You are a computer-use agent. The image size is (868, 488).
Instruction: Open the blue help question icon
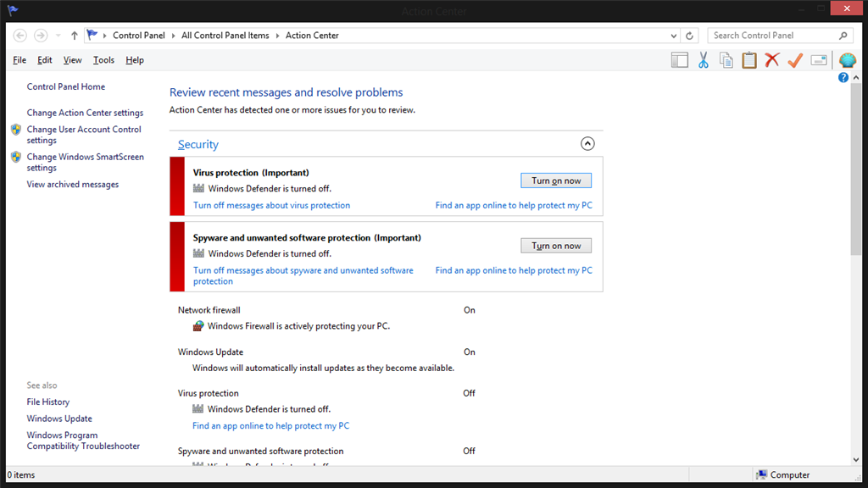pos(843,77)
